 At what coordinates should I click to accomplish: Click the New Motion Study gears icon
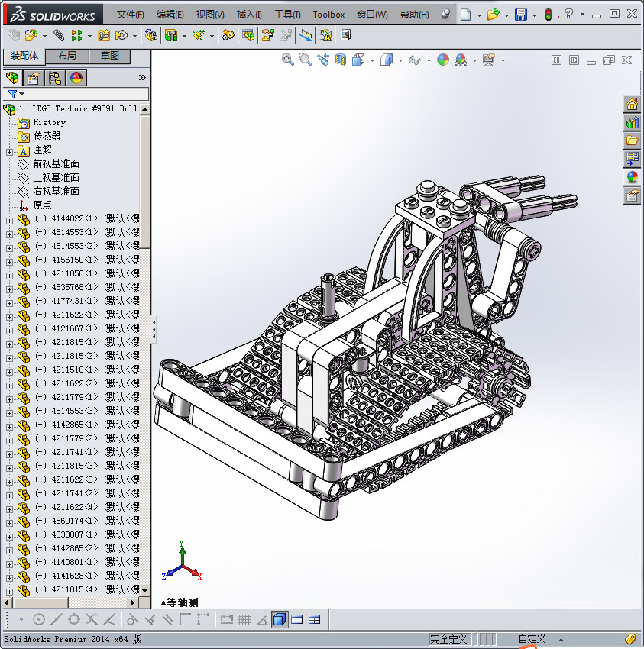pyautogui.click(x=228, y=36)
